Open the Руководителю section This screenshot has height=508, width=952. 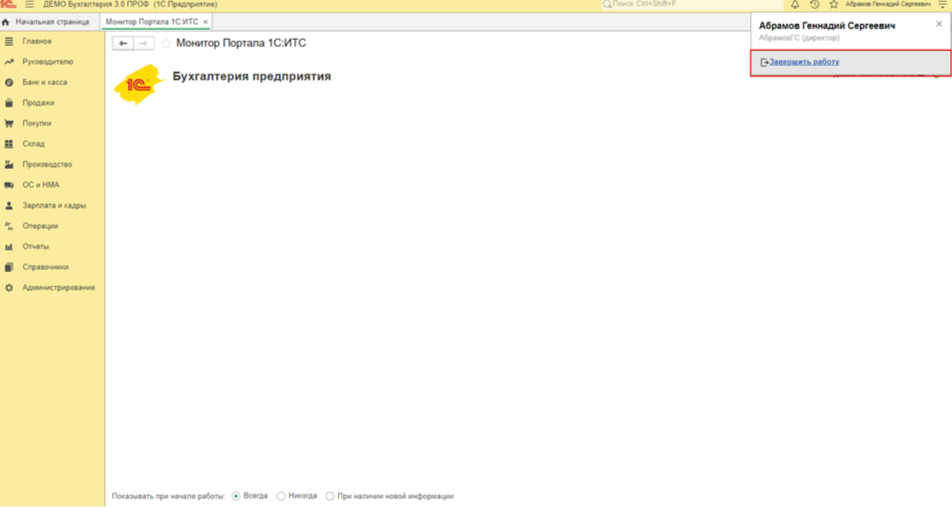click(47, 62)
